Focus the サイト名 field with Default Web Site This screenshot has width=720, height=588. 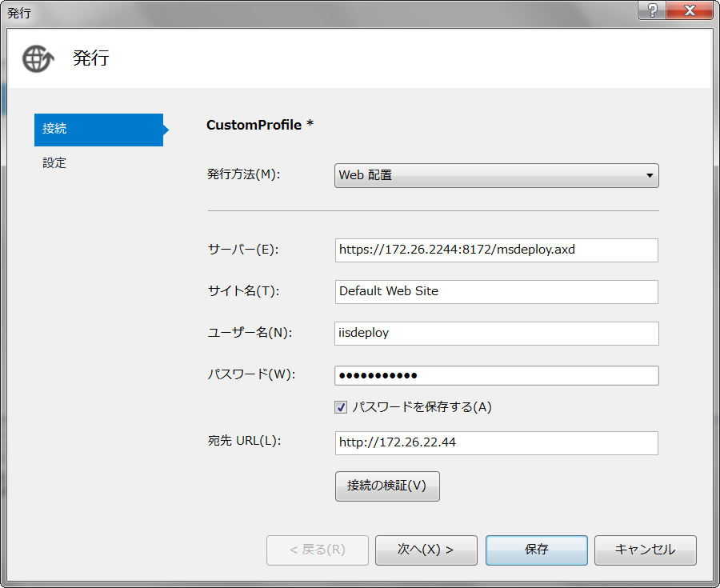point(496,291)
